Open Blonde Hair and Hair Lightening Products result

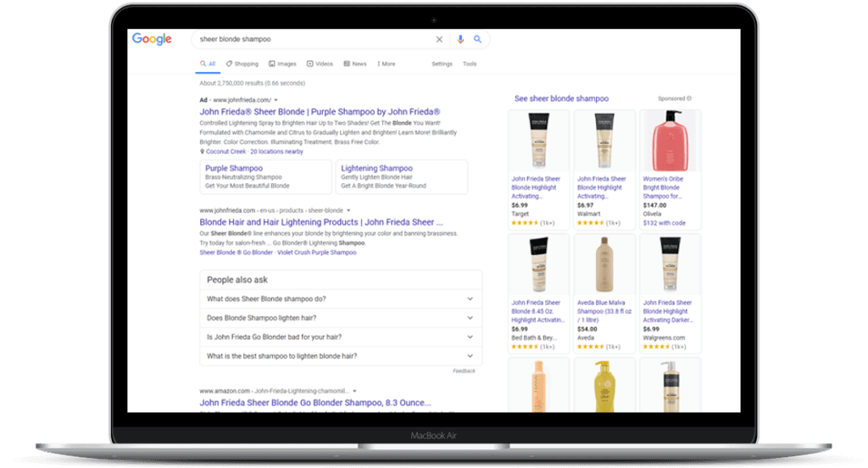pos(321,222)
